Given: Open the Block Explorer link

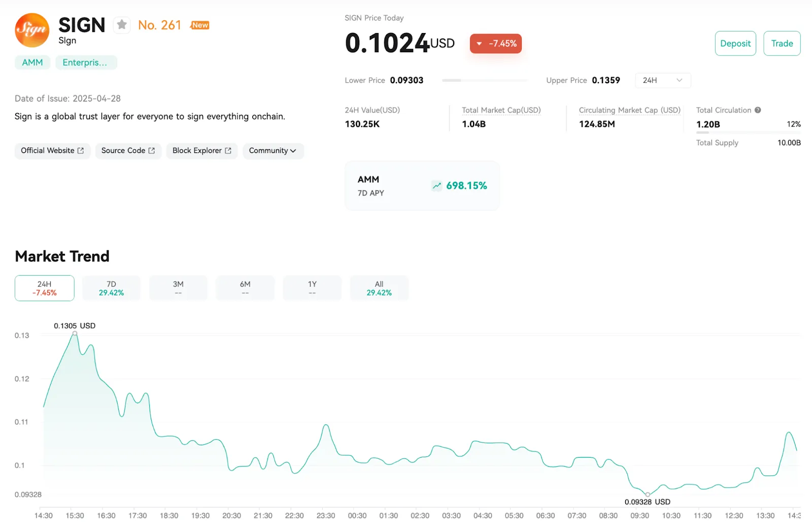Looking at the screenshot, I should point(202,151).
